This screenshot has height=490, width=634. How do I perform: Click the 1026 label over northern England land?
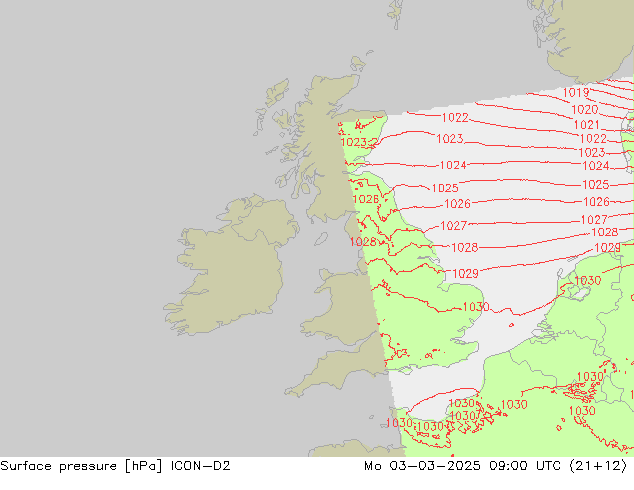pyautogui.click(x=366, y=199)
